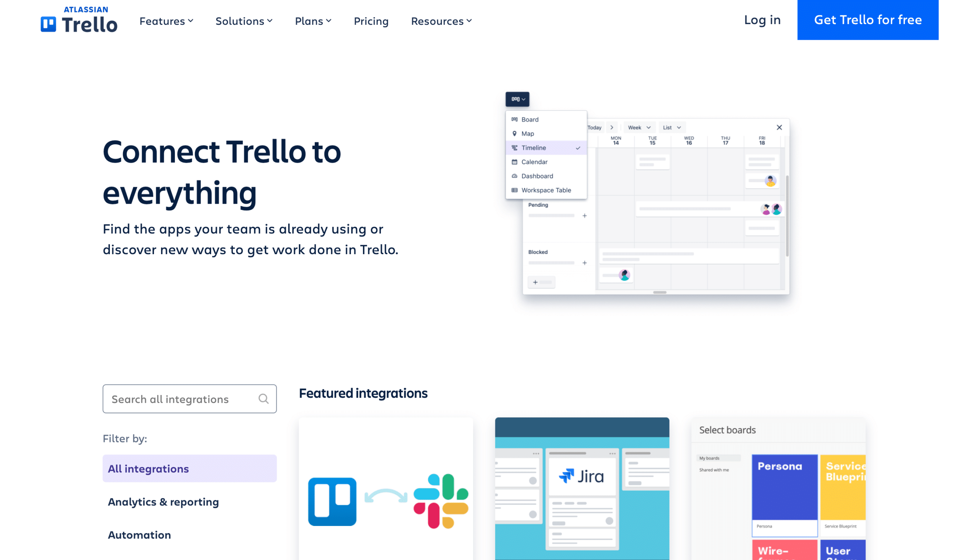Select the Calendar view icon

[514, 162]
